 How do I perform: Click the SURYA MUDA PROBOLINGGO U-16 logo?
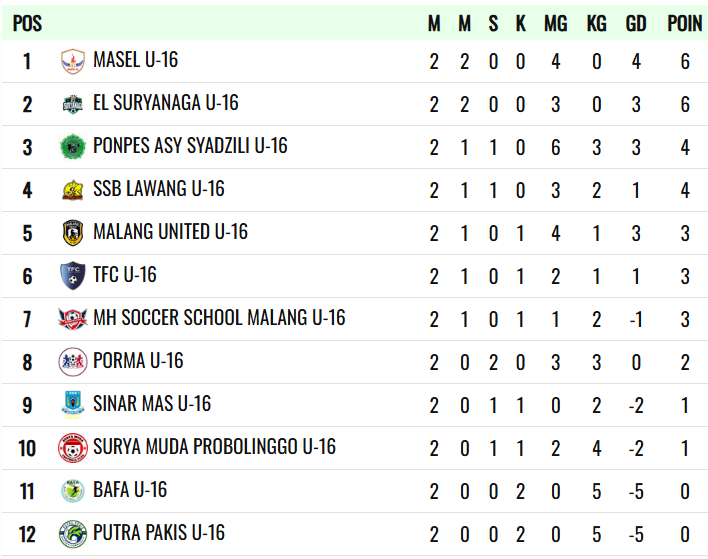73,448
